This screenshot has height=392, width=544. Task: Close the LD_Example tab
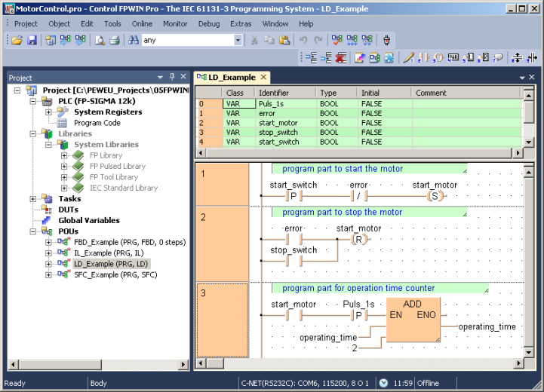point(263,77)
